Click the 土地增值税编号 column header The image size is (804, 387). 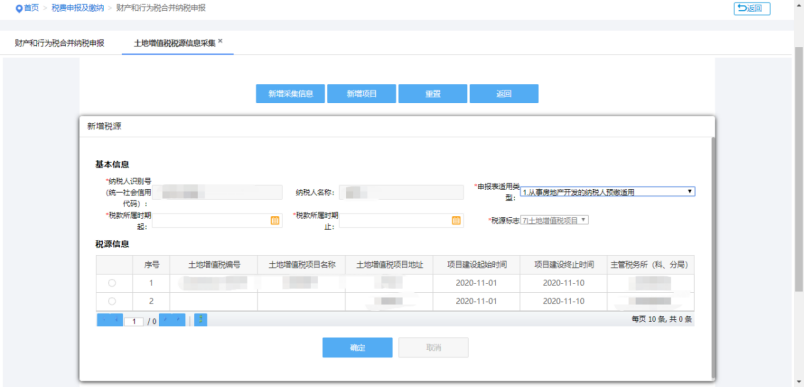[214, 265]
